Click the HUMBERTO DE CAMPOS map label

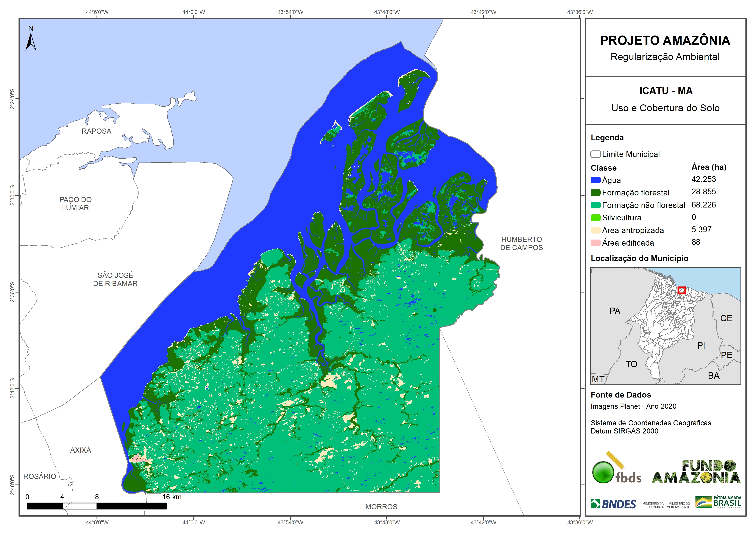click(521, 243)
